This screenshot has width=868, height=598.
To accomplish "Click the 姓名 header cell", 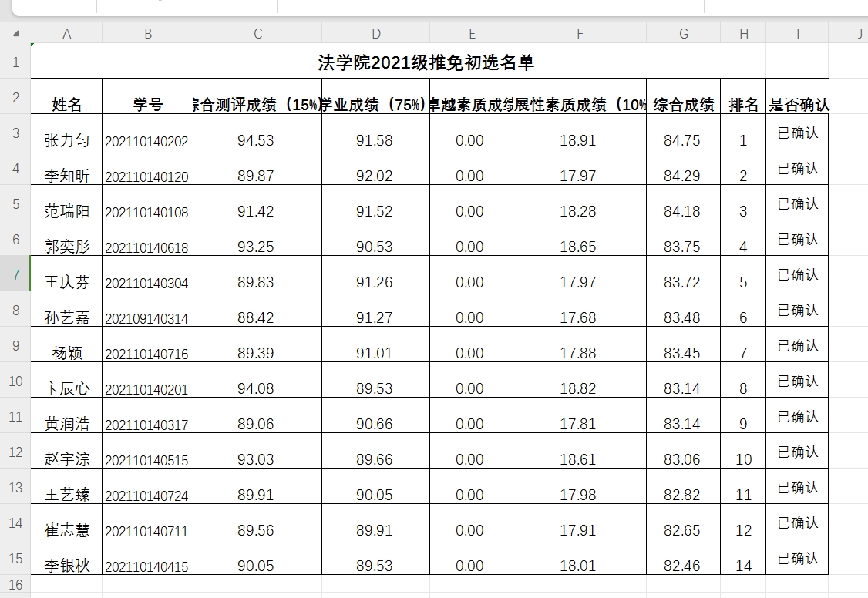I will 66,105.
